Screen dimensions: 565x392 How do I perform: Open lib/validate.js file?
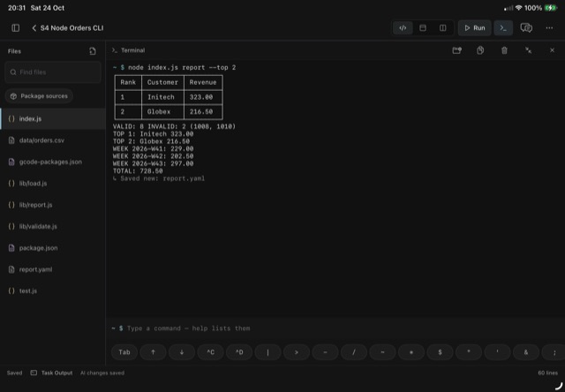click(53, 226)
